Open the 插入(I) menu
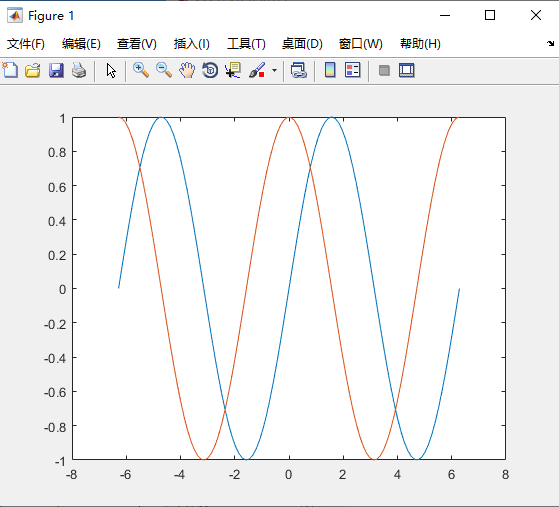 [x=192, y=44]
